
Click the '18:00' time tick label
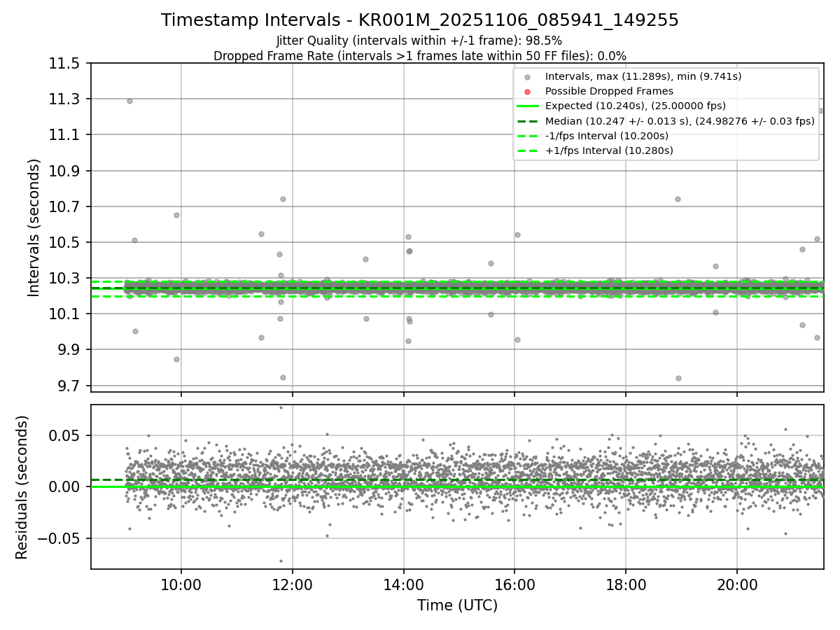tap(626, 584)
